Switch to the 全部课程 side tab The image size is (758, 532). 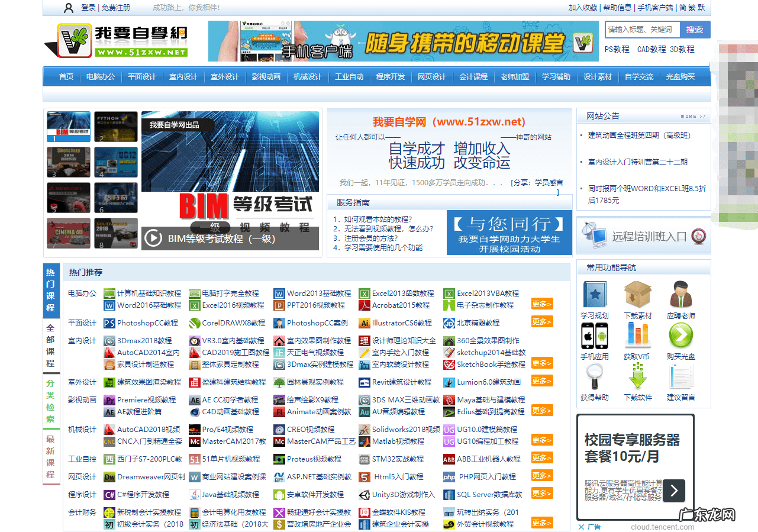pos(51,346)
